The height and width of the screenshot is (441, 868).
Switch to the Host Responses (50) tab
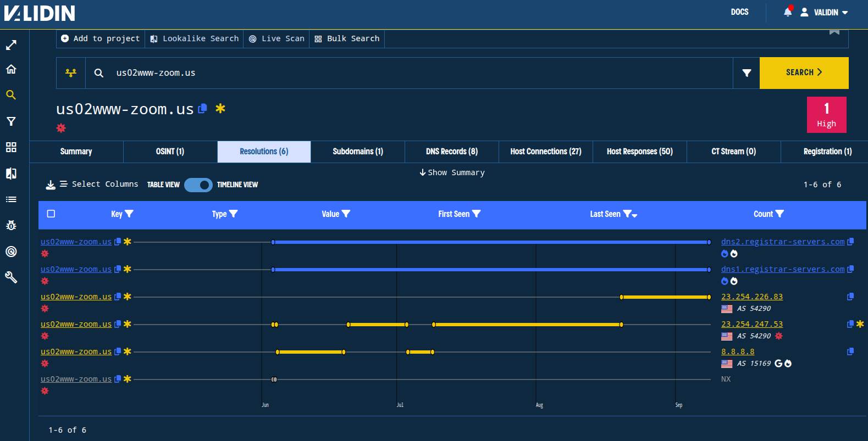640,152
